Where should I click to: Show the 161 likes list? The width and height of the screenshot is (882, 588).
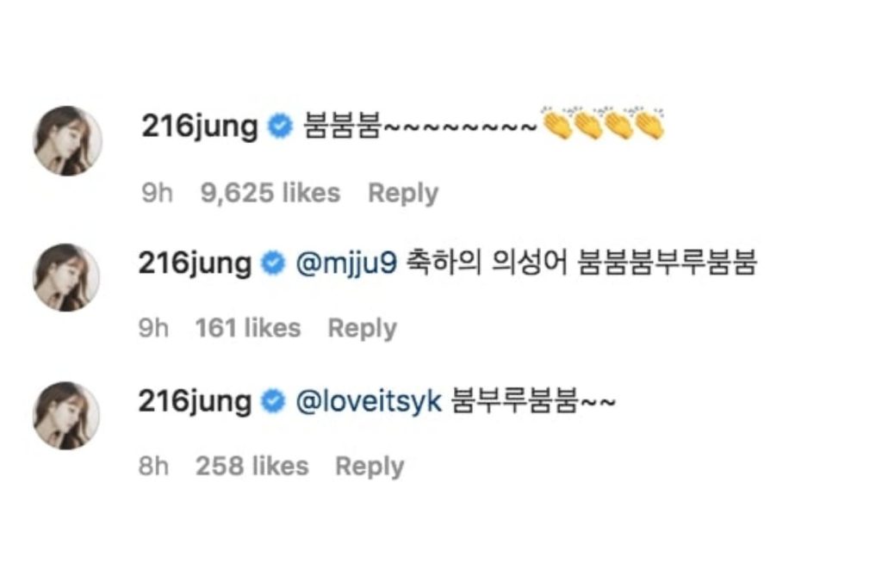(248, 328)
